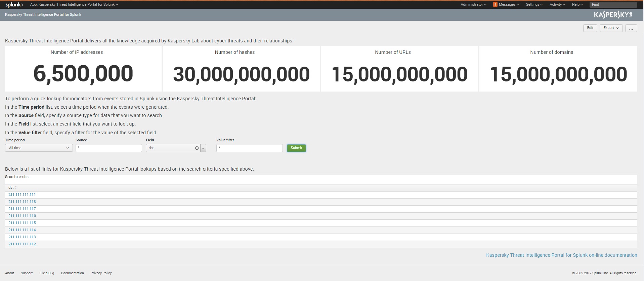Screen dimensions: 644x281
Task: Expand the Field list arrow
Action: tap(203, 148)
